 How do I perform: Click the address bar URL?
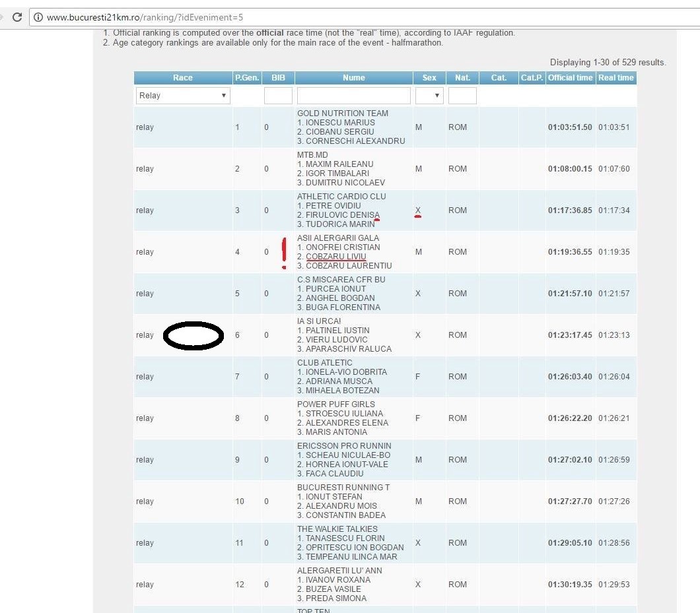point(145,17)
